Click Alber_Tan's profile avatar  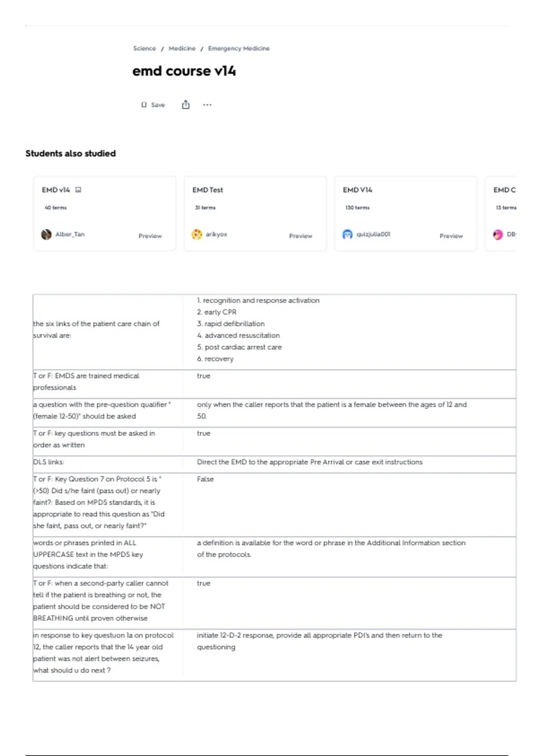click(46, 234)
